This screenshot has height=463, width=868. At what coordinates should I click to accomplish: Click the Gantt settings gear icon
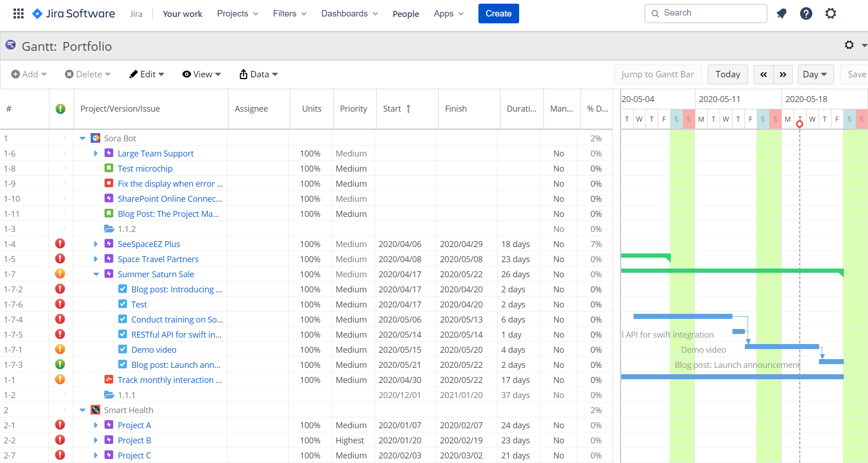(x=849, y=45)
